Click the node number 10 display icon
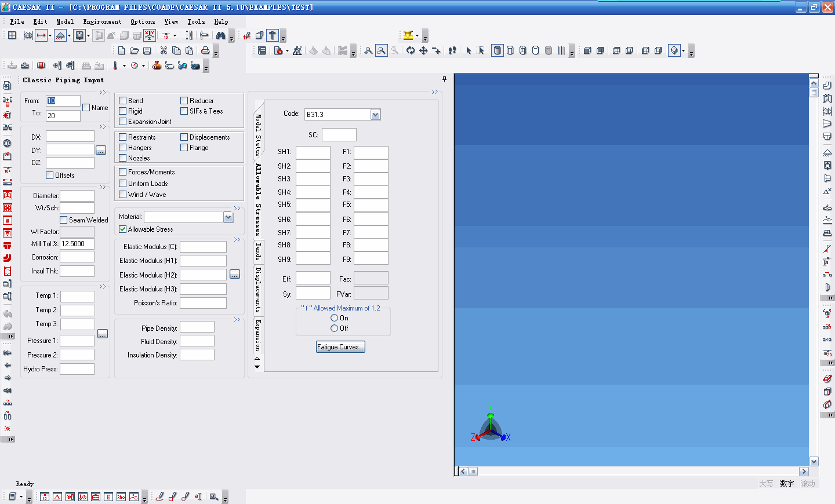Screen dimensions: 835x504 pos(166,35)
